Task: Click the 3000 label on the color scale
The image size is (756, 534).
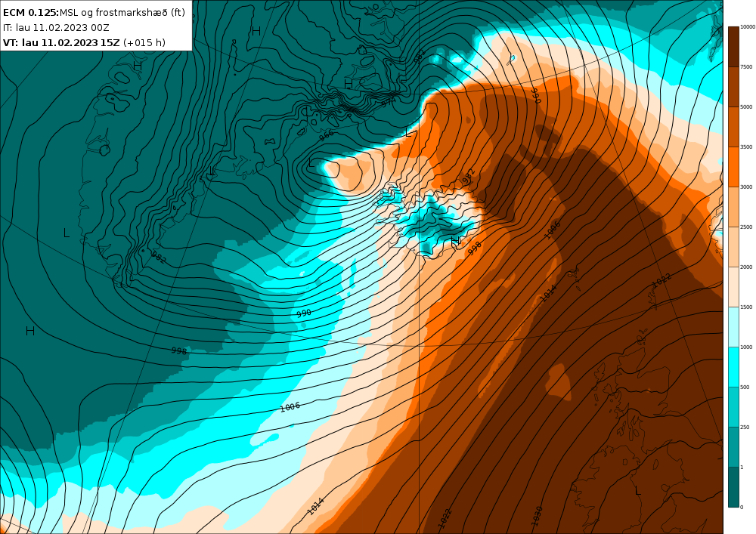Action: (x=746, y=187)
